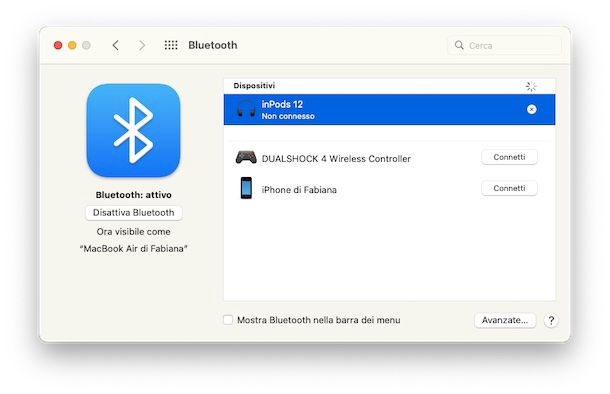The width and height of the screenshot is (610, 394).
Task: Minimize the window with the yellow button
Action: click(x=72, y=45)
